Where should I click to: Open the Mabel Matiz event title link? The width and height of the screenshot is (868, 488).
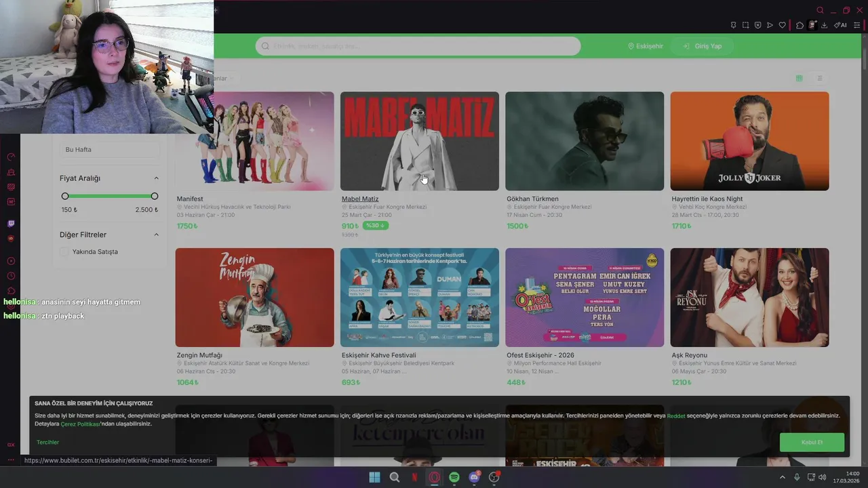(x=360, y=199)
